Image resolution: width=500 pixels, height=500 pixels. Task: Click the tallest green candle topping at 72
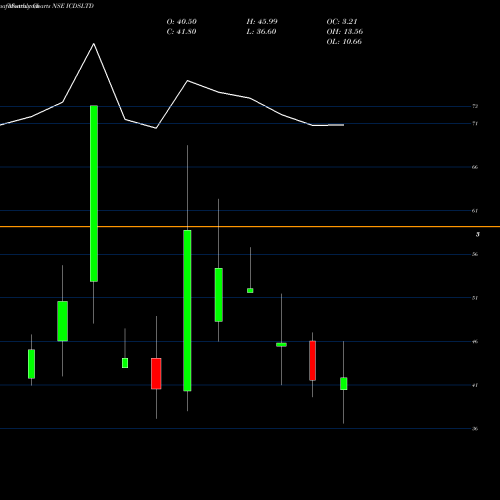pos(94,194)
